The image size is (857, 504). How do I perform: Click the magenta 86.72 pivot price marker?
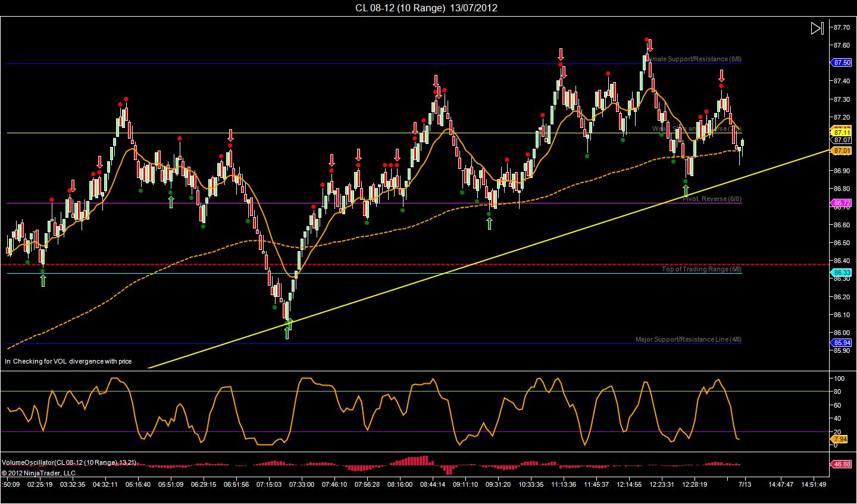click(x=842, y=203)
